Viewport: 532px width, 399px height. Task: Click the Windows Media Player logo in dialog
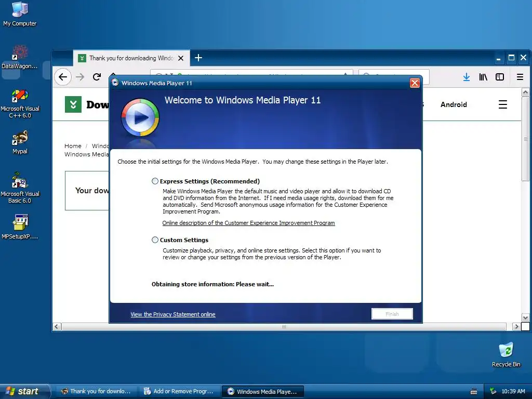(x=140, y=118)
